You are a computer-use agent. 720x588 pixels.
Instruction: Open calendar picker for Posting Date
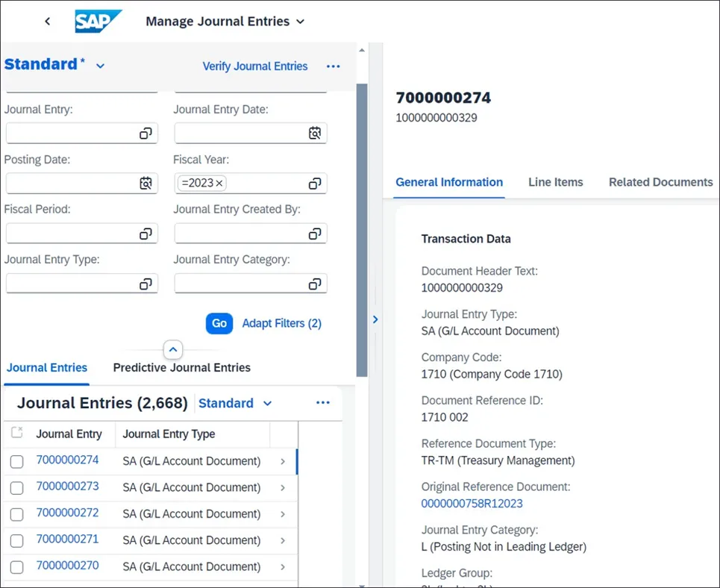click(145, 184)
